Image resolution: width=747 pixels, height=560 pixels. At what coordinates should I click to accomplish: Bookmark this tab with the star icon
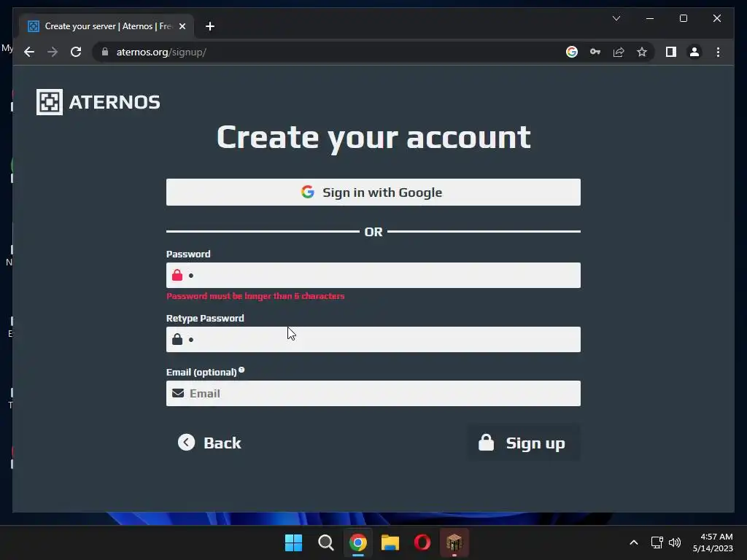(x=642, y=52)
